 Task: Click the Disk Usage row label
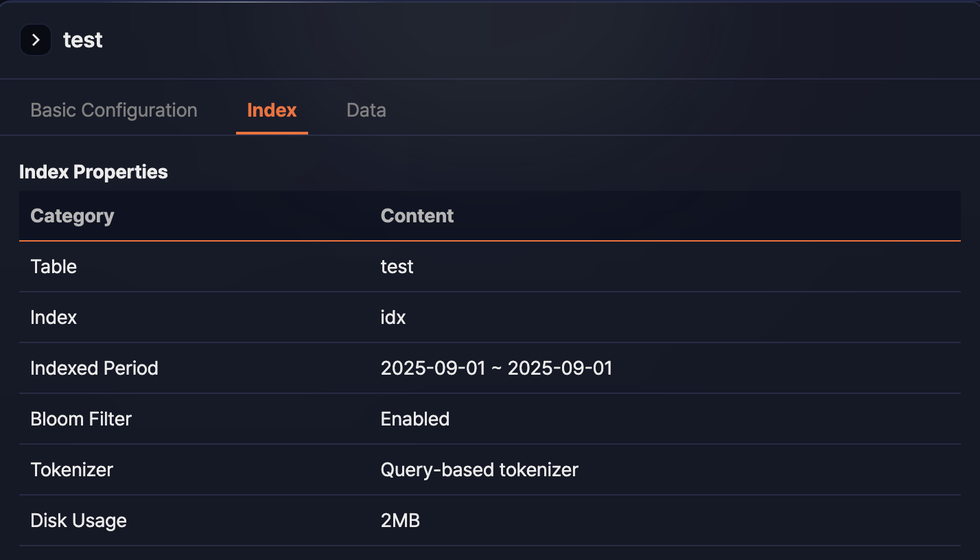tap(78, 520)
